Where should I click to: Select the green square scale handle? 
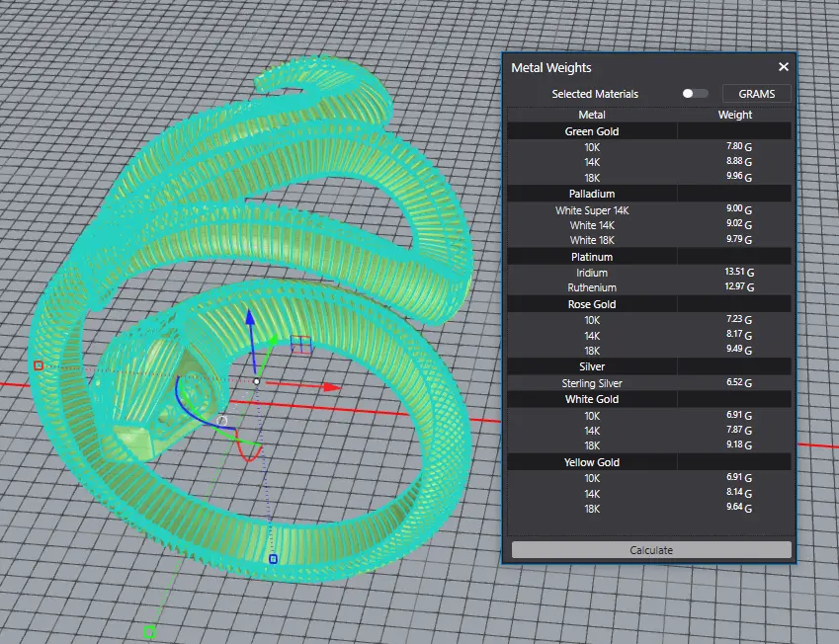(x=149, y=630)
